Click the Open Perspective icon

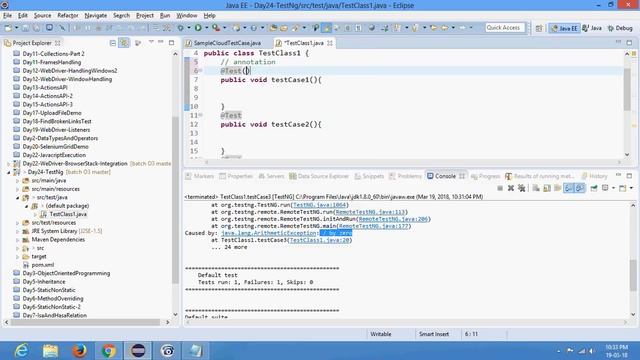pos(539,28)
